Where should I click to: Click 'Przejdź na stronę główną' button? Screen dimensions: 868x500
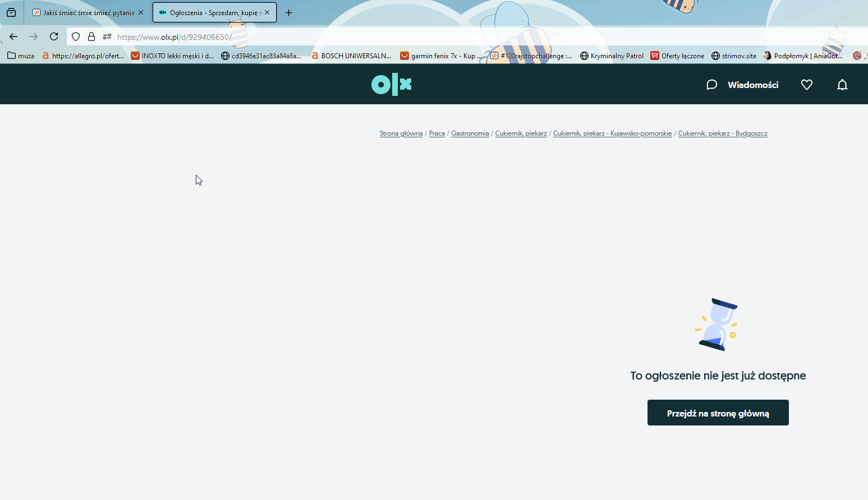pos(718,413)
